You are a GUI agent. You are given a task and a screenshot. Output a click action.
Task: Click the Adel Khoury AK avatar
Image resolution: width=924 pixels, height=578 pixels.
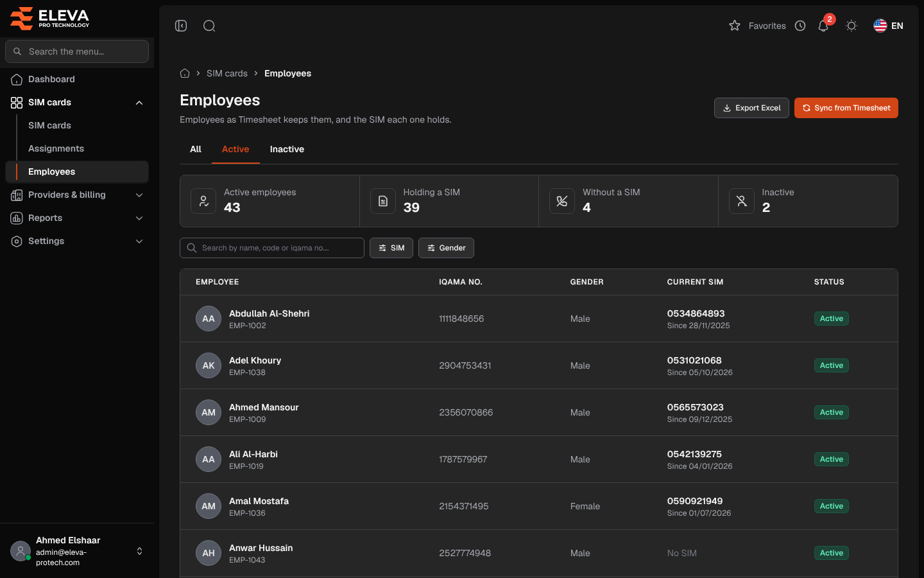[x=209, y=365]
